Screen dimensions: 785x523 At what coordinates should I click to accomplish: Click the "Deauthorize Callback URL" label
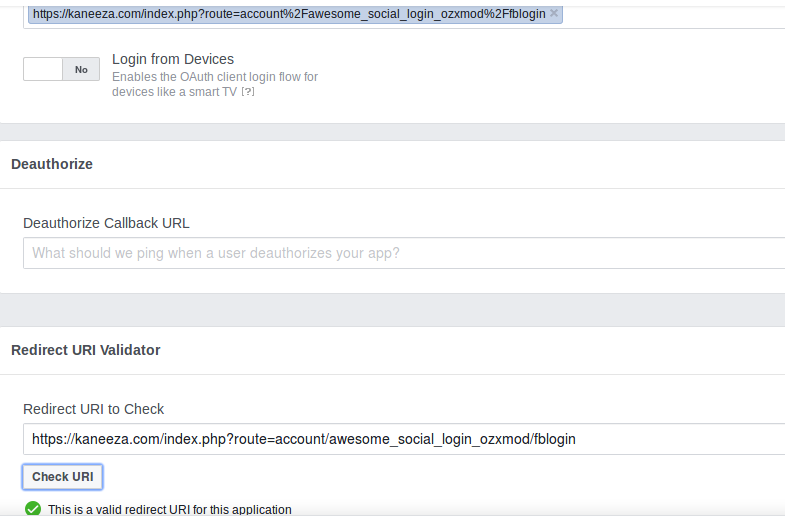pyautogui.click(x=106, y=223)
